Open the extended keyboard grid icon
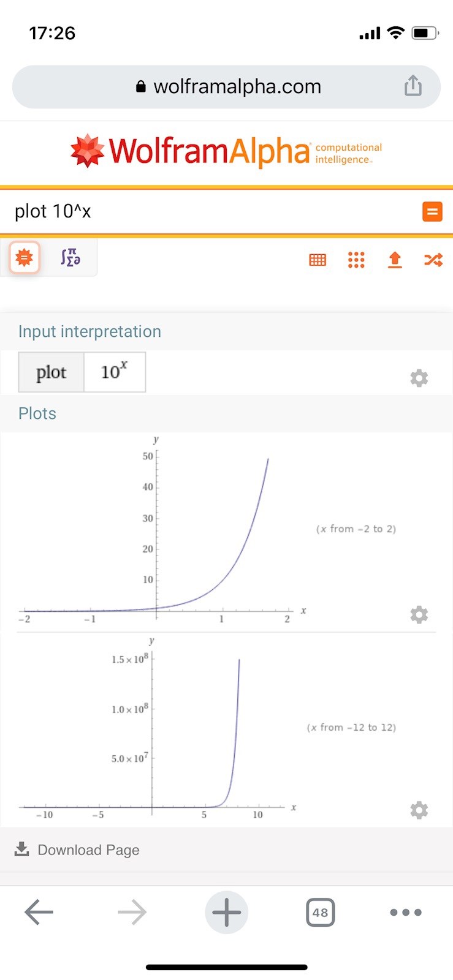The image size is (453, 980). tap(318, 260)
